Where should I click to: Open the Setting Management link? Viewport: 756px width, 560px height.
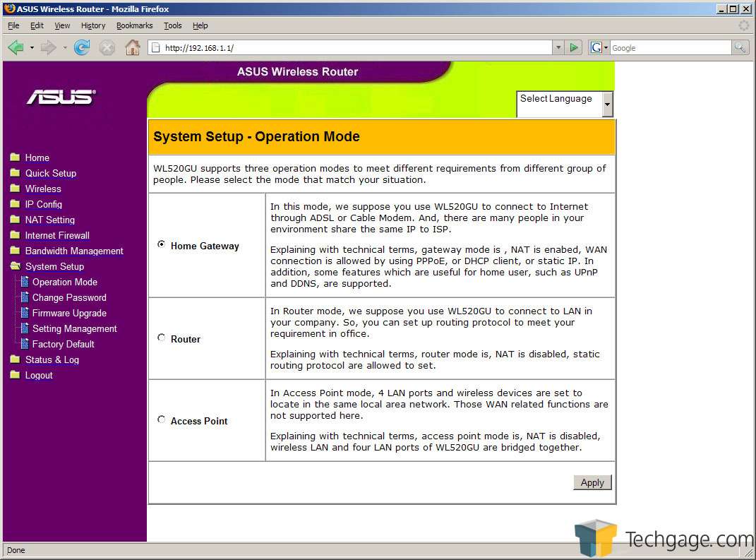click(x=75, y=328)
